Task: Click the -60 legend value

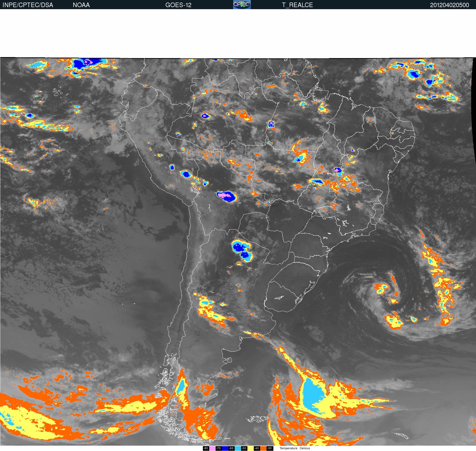Action: (x=231, y=448)
